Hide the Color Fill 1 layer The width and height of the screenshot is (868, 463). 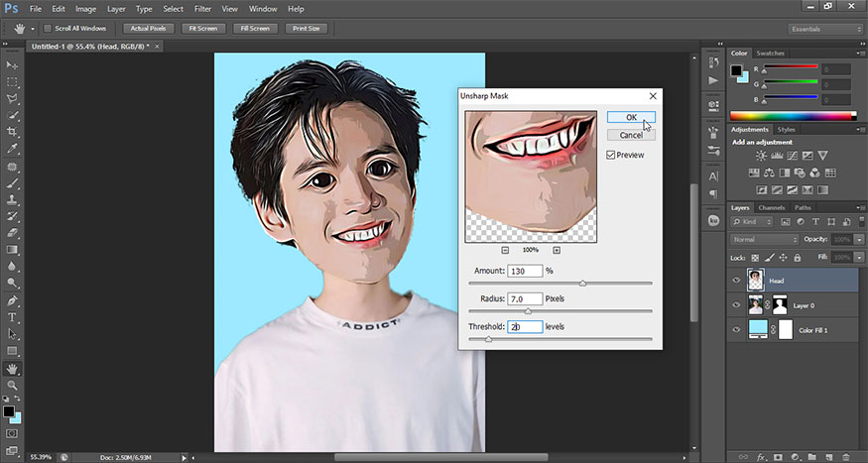(x=736, y=329)
